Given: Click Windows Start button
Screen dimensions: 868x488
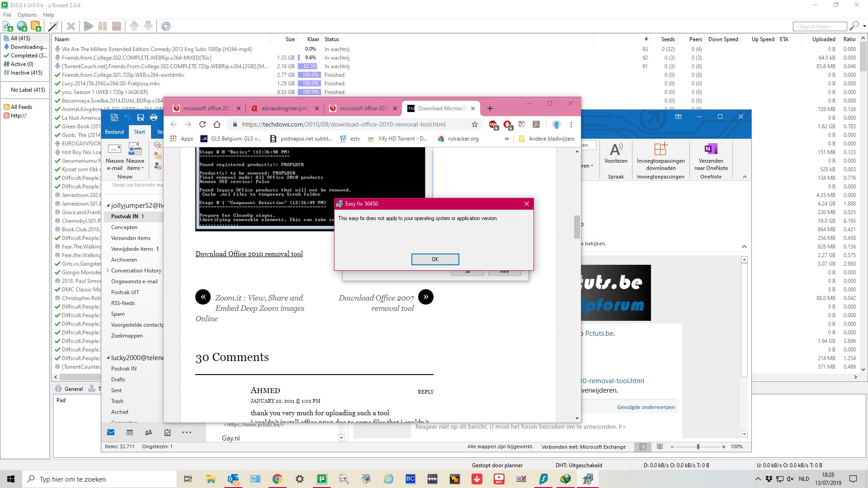Looking at the screenshot, I should [x=11, y=479].
